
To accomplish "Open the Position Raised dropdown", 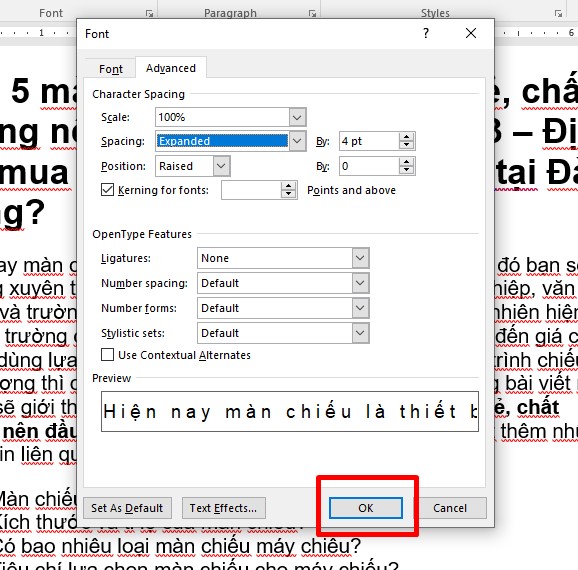I will (x=221, y=166).
